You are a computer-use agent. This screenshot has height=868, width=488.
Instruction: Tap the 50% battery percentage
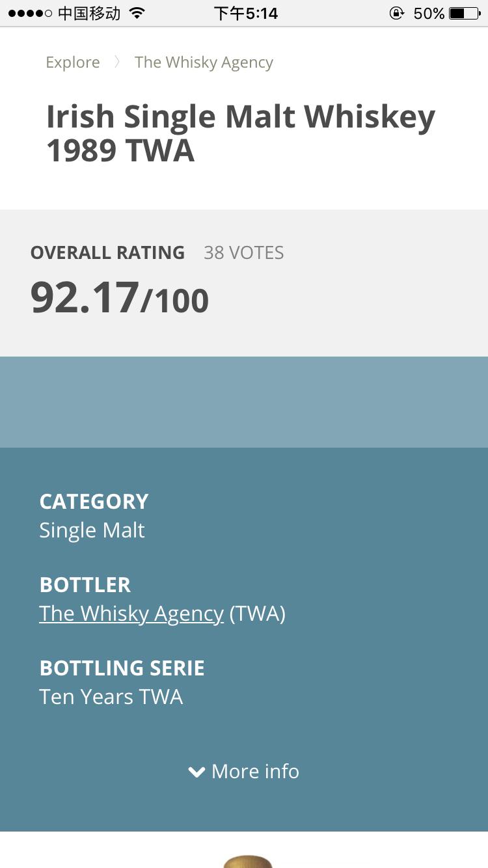pos(429,13)
